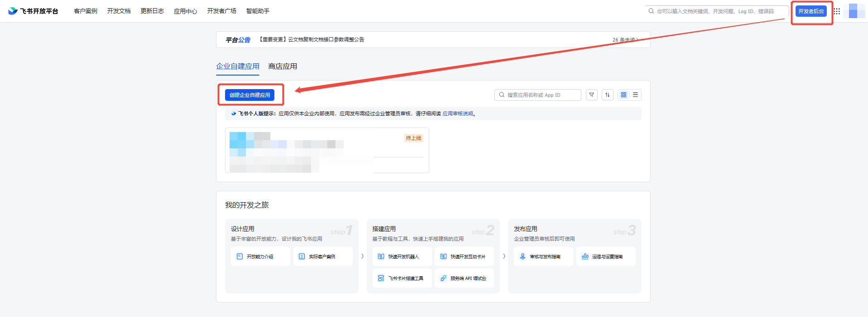Open 运维与运营指南
868x317 pixels.
tap(606, 256)
